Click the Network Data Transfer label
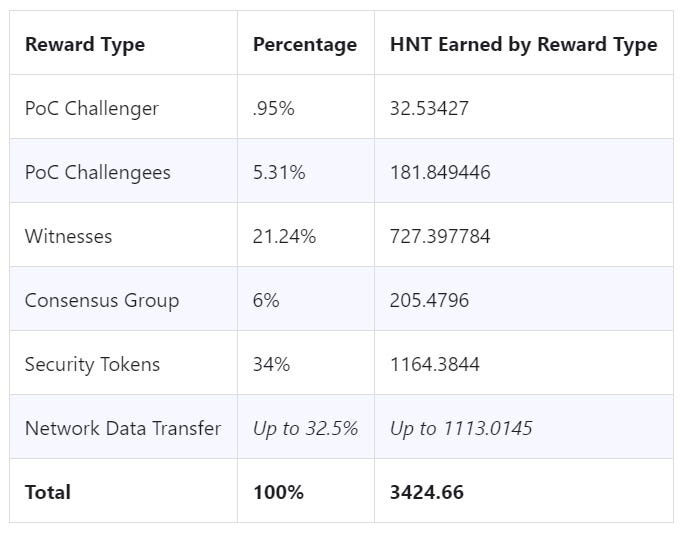 pyautogui.click(x=123, y=428)
